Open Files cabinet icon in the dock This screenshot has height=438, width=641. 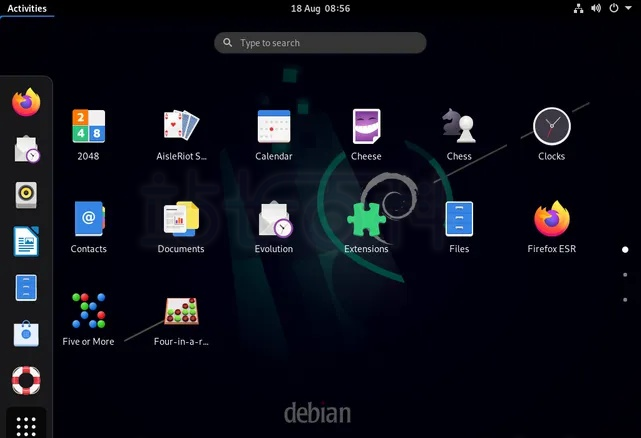click(x=26, y=288)
